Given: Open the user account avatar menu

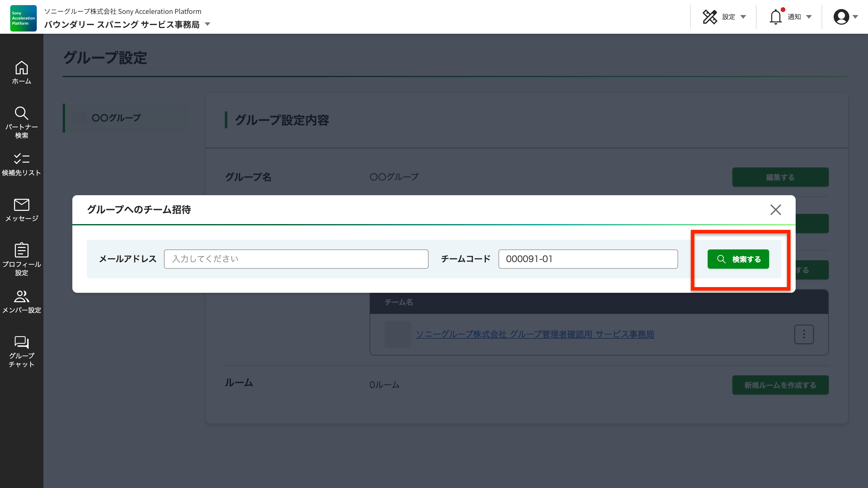Looking at the screenshot, I should [841, 17].
